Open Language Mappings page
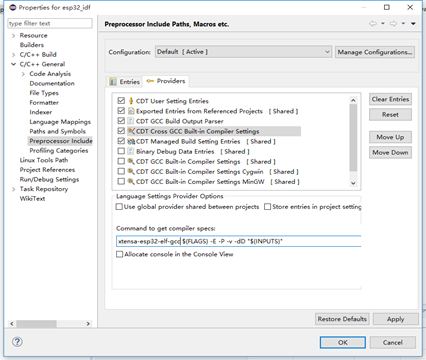This screenshot has height=360, width=426. coord(60,122)
